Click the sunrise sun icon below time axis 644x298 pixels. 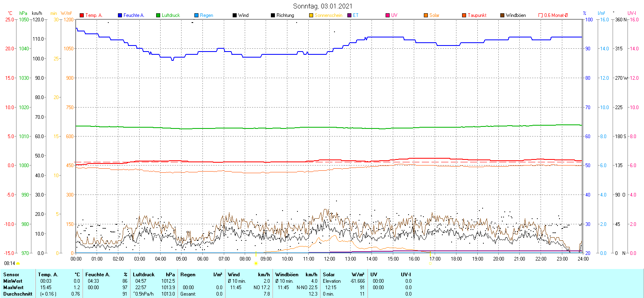pos(256,263)
